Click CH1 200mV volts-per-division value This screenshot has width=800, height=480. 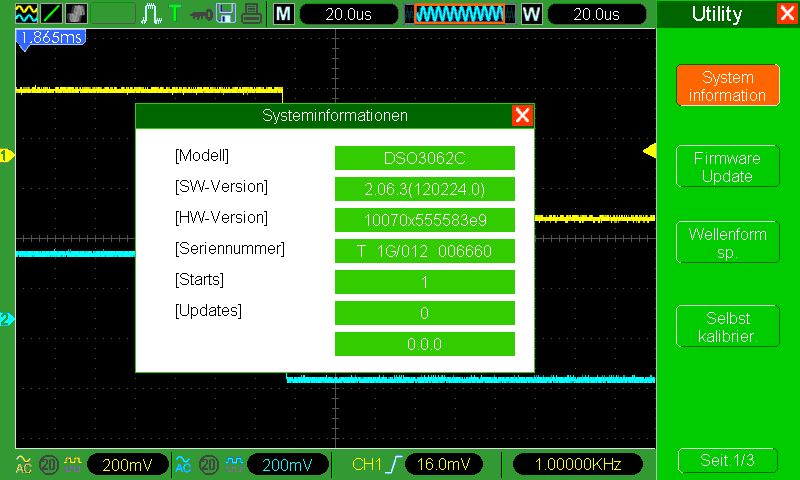pos(128,465)
